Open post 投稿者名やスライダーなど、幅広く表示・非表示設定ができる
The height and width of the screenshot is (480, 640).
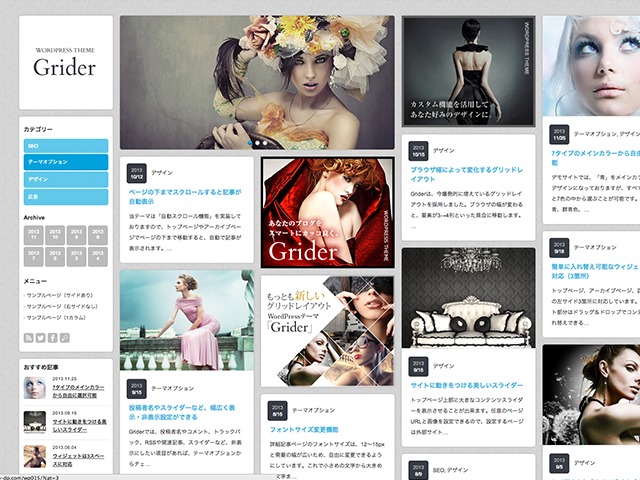click(x=182, y=412)
